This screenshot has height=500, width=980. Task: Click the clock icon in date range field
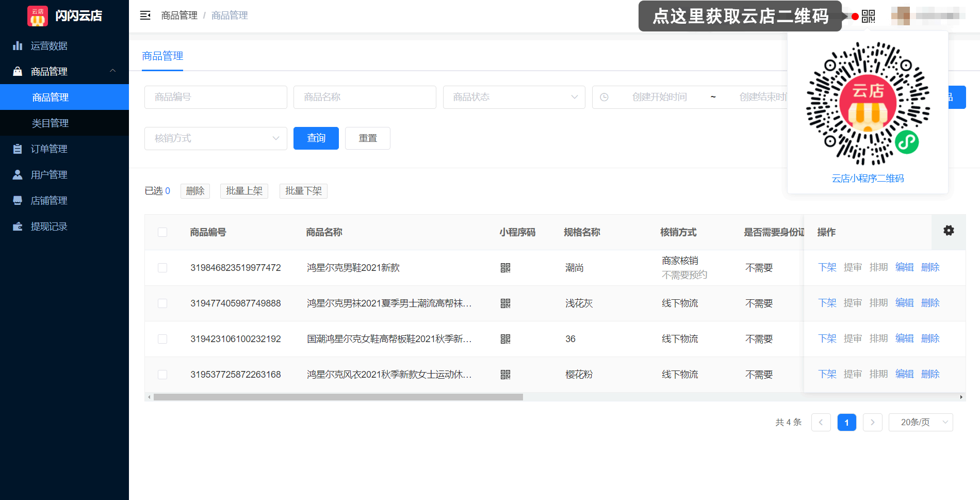[604, 97]
